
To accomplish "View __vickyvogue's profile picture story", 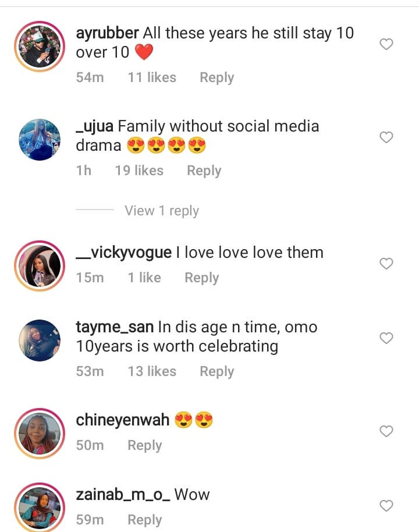I will click(x=40, y=266).
